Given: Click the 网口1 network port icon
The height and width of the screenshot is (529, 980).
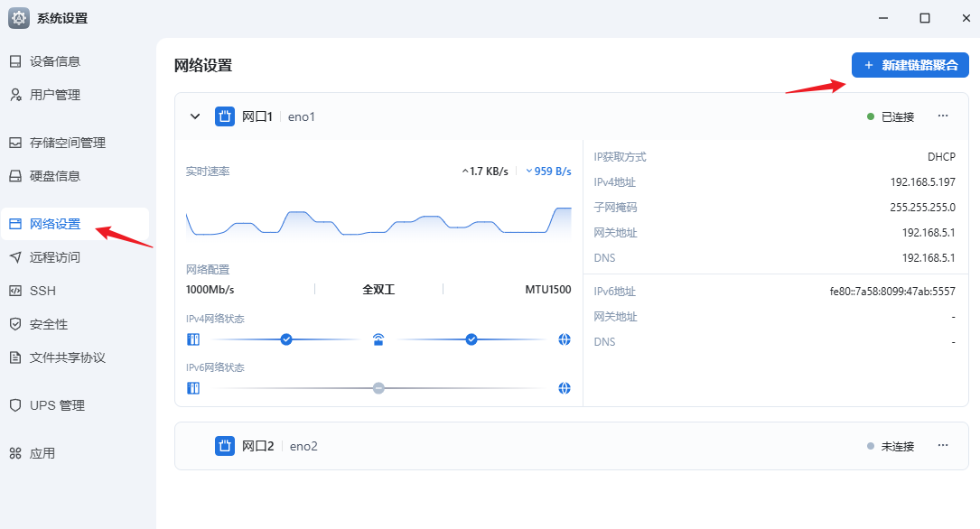Looking at the screenshot, I should [x=225, y=116].
